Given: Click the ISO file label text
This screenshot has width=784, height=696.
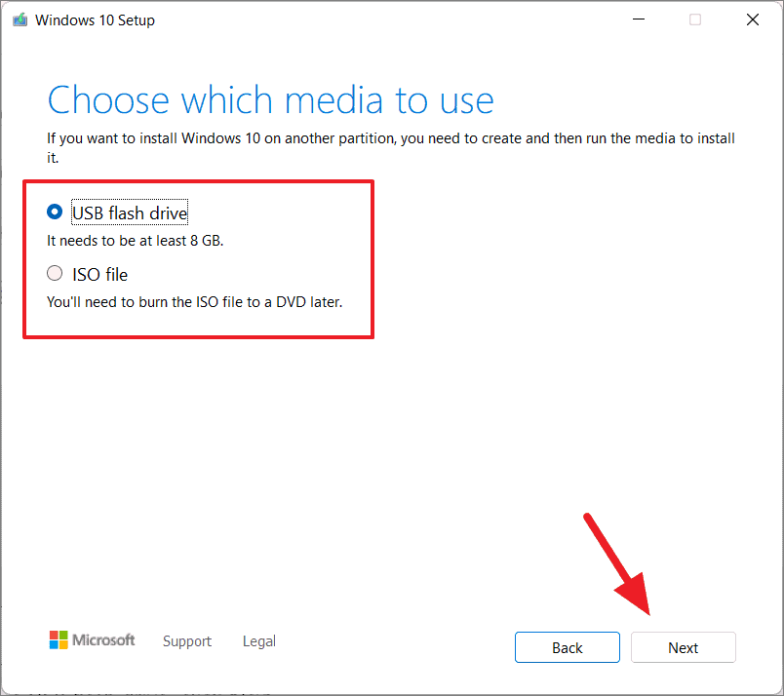Looking at the screenshot, I should 99,274.
